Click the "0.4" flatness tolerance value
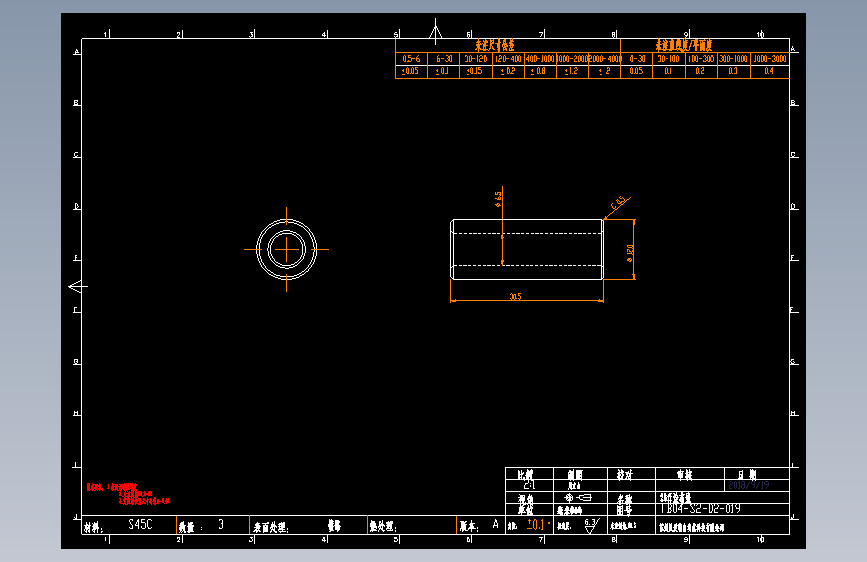867x562 pixels. click(x=769, y=71)
